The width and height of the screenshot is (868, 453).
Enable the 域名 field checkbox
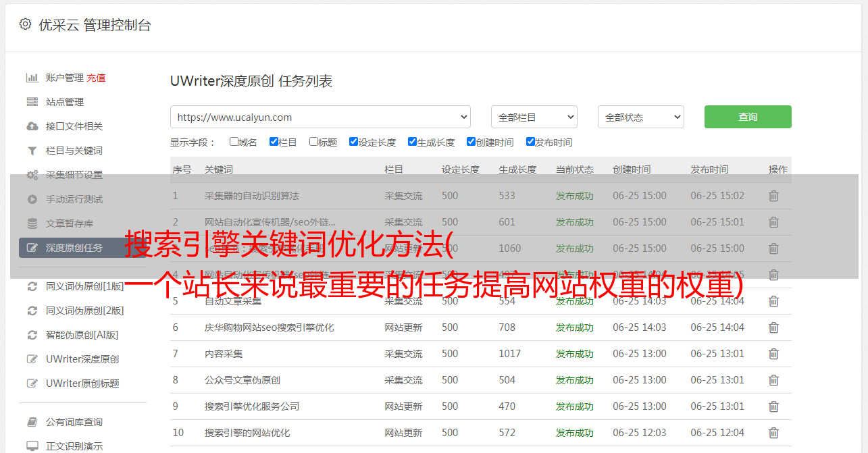point(234,142)
